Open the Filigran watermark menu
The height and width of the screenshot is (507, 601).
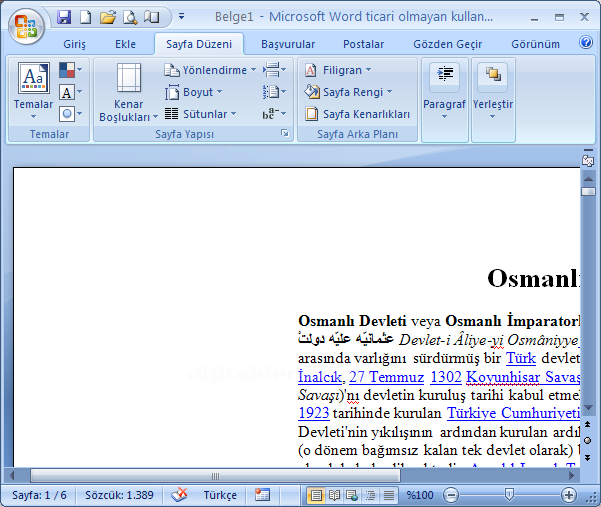point(338,70)
